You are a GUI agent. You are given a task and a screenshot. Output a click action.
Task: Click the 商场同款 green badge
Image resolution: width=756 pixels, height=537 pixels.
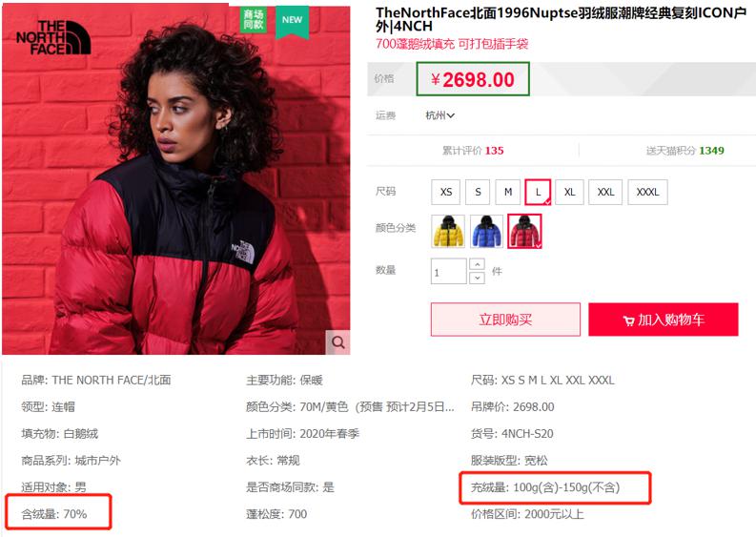[x=254, y=20]
